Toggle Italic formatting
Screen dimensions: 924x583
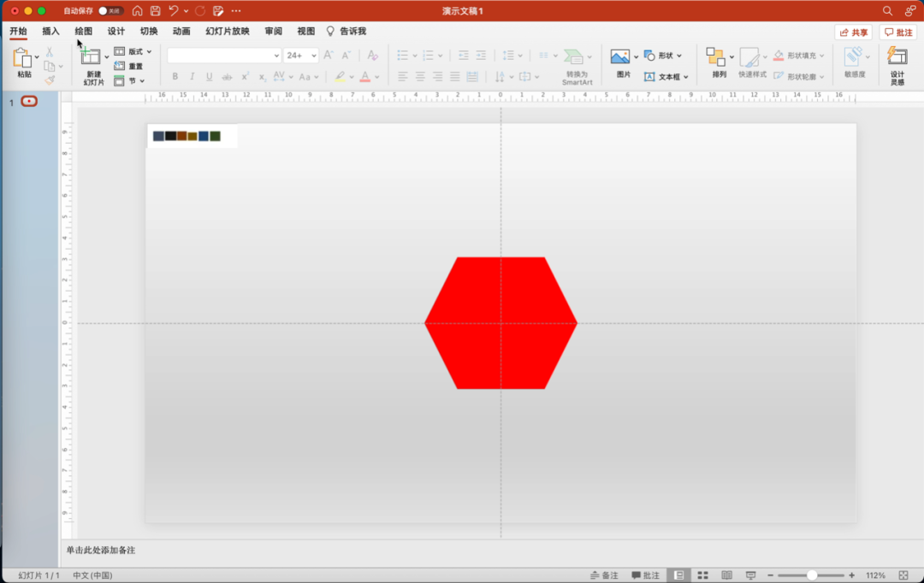click(x=192, y=77)
